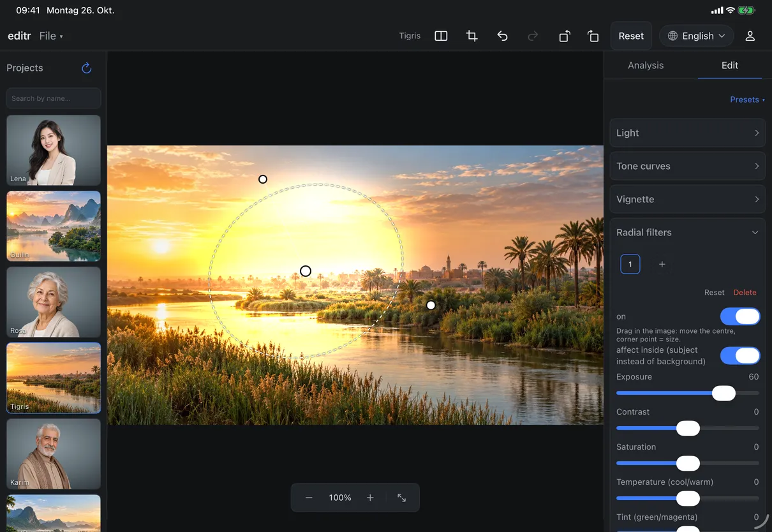Click the 100% zoom level value
Image resolution: width=772 pixels, height=532 pixels.
[340, 498]
